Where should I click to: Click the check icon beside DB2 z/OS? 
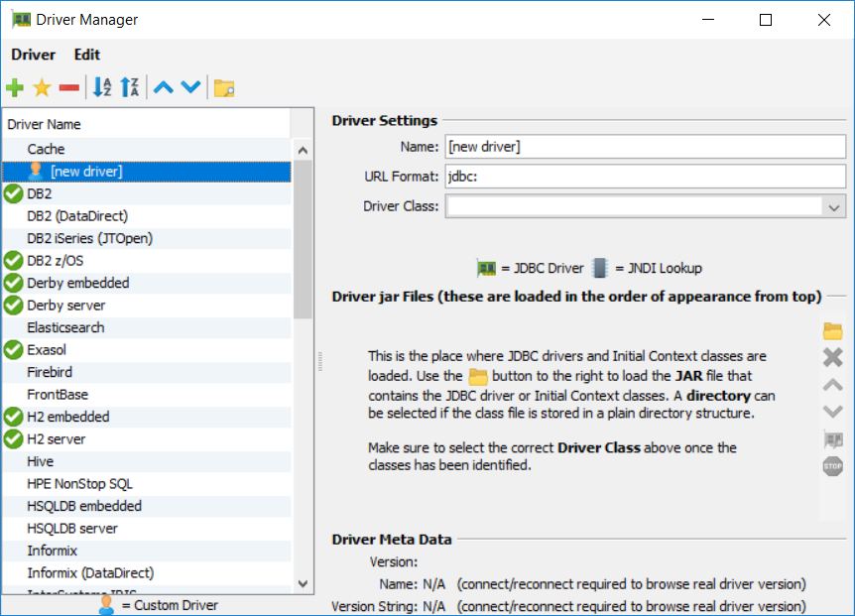coord(14,261)
